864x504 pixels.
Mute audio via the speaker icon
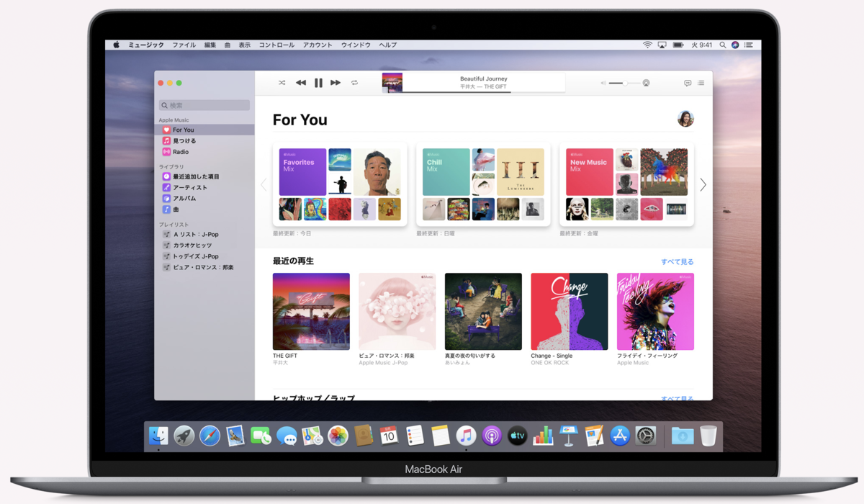[603, 83]
